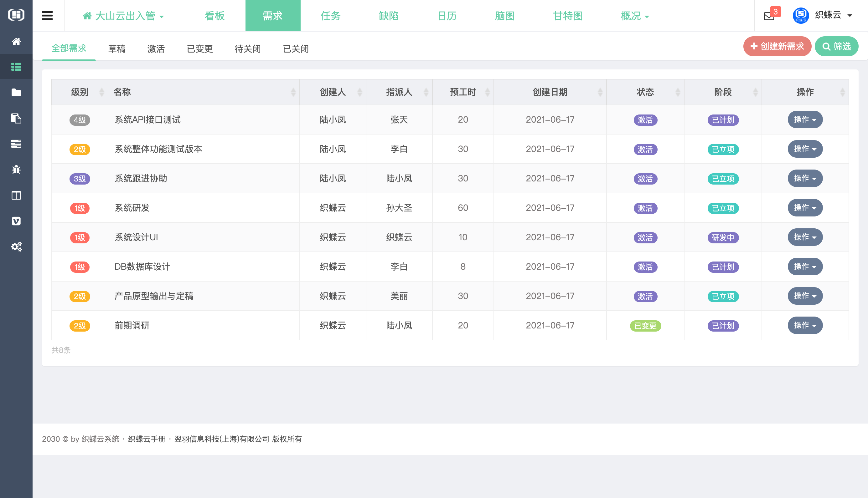Click the document copy sidebar icon
The width and height of the screenshot is (868, 498).
(16, 118)
